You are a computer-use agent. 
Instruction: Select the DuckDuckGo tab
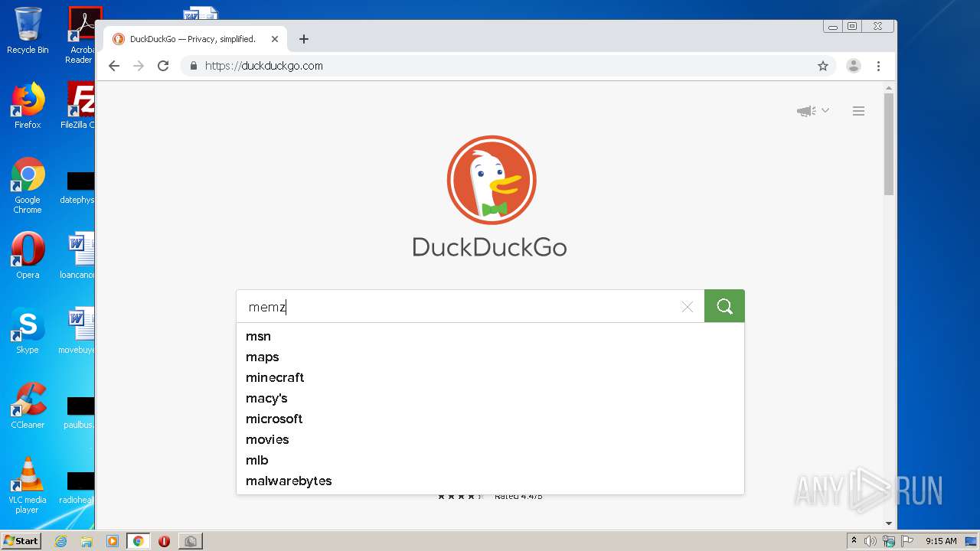pos(196,39)
